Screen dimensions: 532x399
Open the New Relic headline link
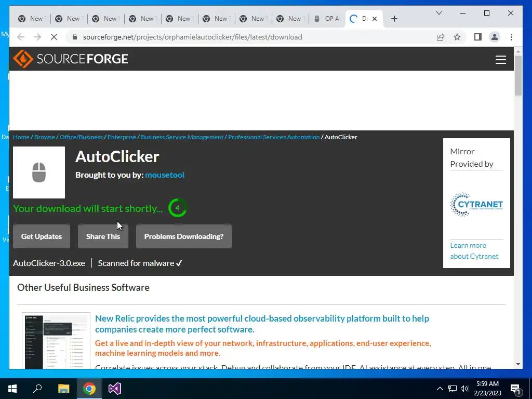[x=262, y=324]
